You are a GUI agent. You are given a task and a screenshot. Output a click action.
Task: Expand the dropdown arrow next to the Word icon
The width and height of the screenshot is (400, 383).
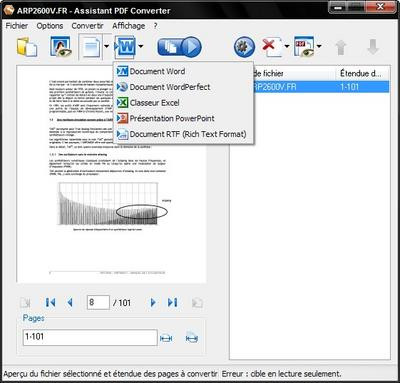click(141, 46)
